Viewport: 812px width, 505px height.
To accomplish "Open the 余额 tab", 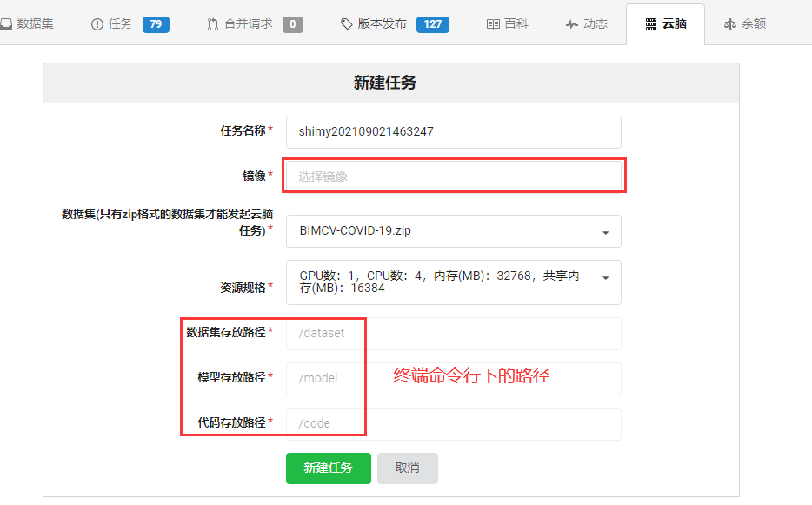I will pyautogui.click(x=745, y=23).
